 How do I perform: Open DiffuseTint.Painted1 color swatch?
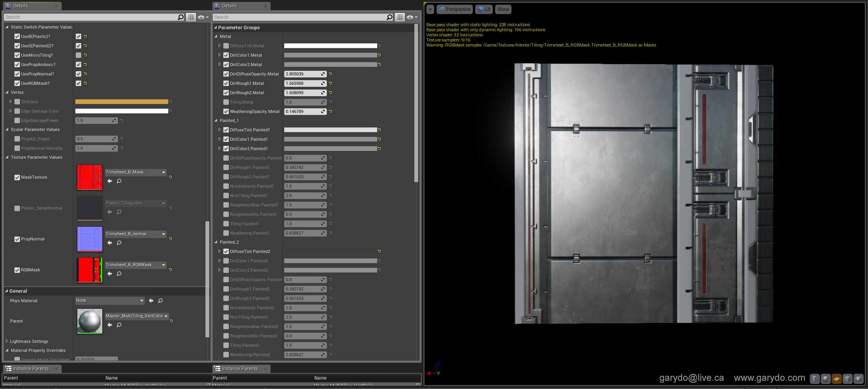point(331,130)
